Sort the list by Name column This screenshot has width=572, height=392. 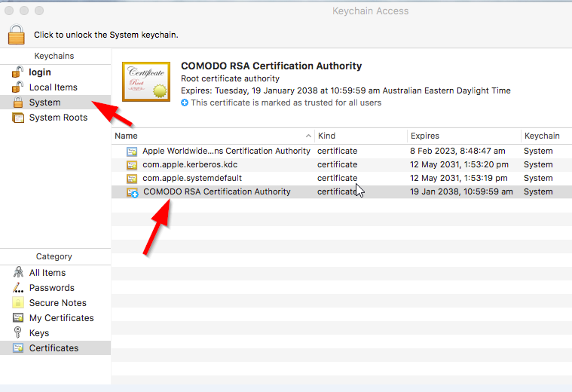coord(213,136)
